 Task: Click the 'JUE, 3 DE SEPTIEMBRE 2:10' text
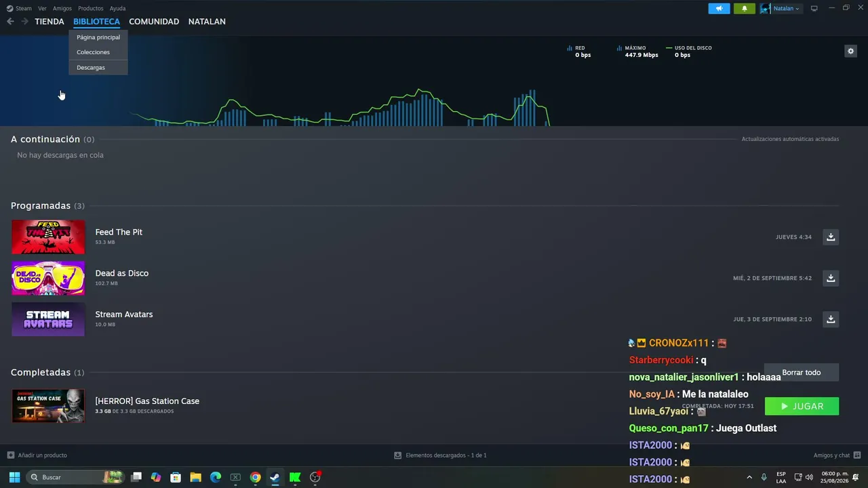[772, 319]
